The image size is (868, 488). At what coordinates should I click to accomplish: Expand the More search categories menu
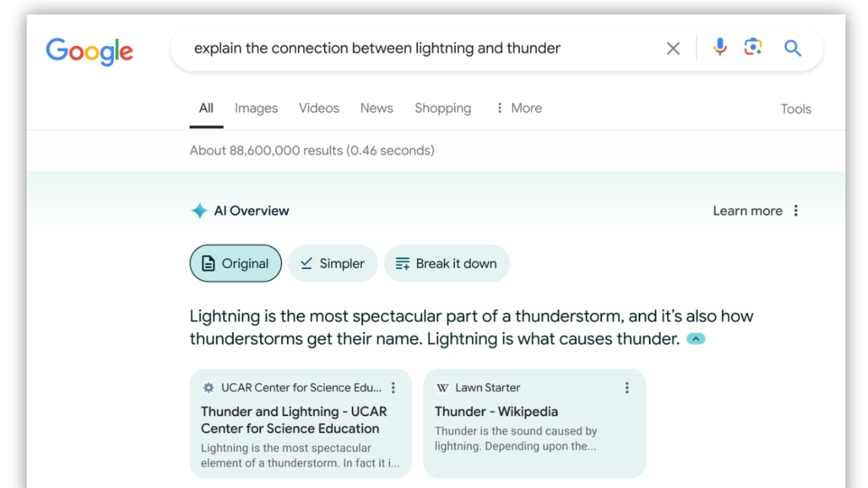[x=519, y=108]
